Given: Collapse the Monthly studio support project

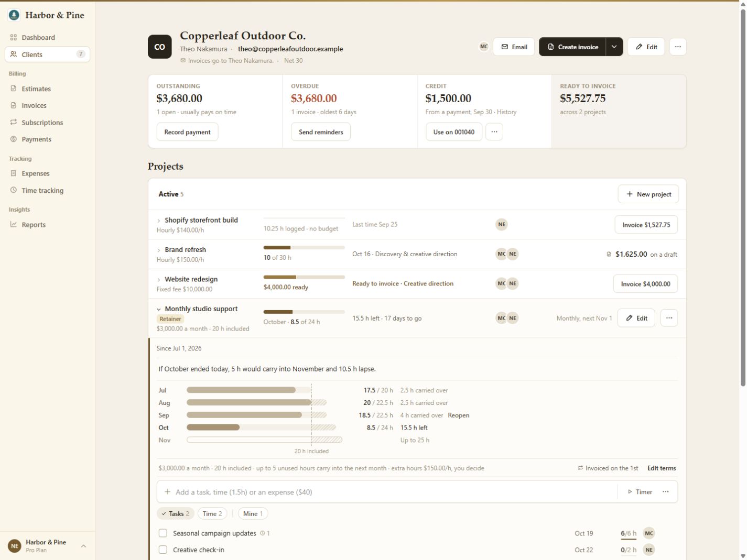Looking at the screenshot, I should (159, 309).
